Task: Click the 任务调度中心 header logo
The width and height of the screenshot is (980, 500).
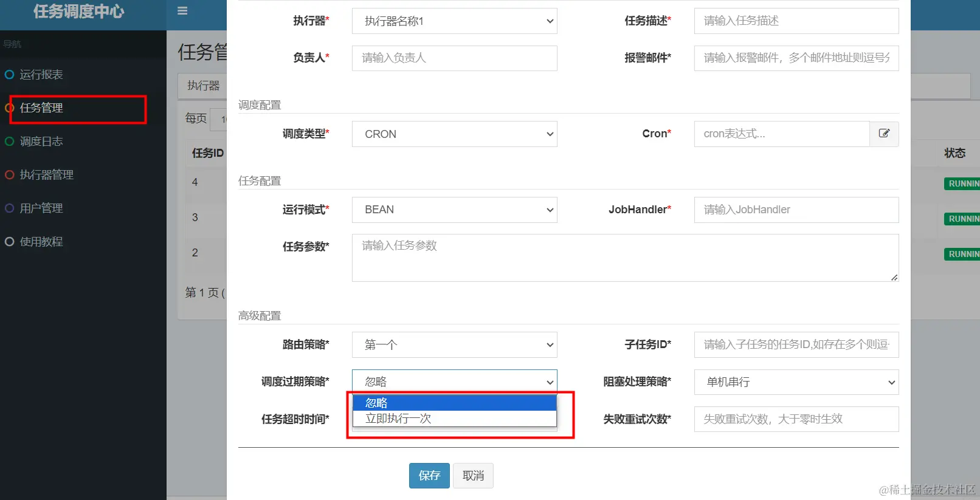Action: 79,12
